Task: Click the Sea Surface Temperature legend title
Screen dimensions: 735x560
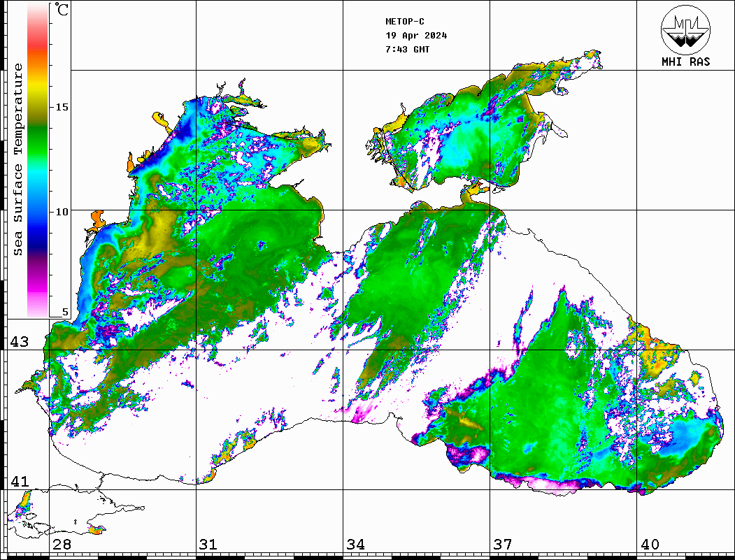Action: pyautogui.click(x=18, y=159)
